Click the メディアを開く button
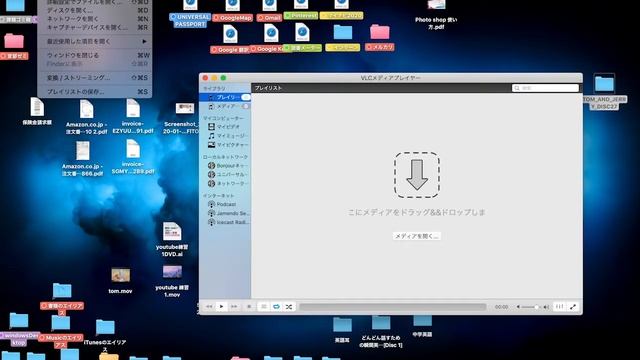This screenshot has width=640, height=360. tap(417, 236)
